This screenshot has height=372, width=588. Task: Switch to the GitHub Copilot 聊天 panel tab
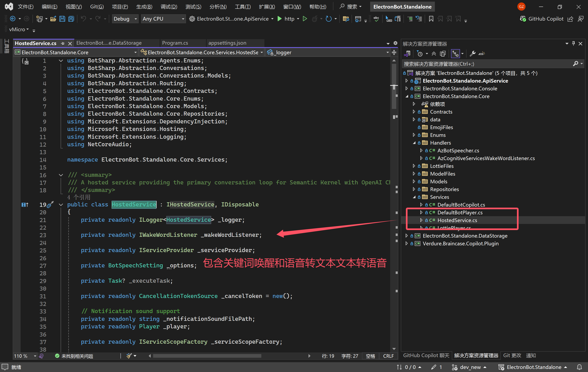[x=426, y=355]
